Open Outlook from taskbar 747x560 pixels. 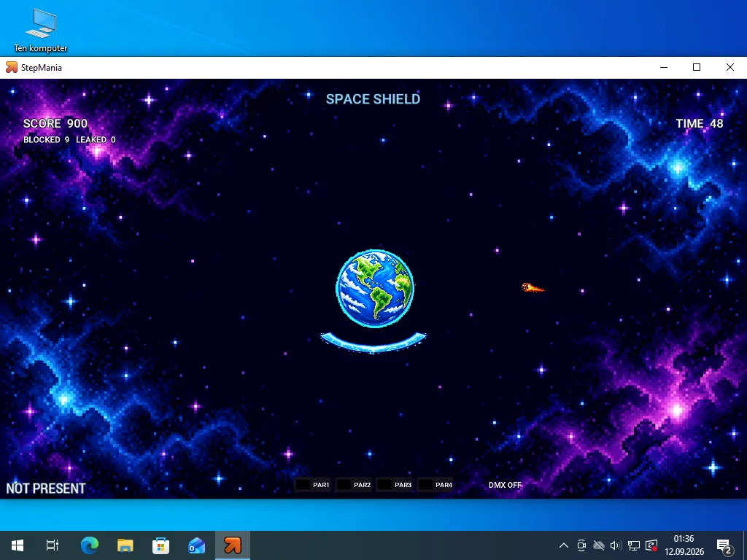(197, 545)
